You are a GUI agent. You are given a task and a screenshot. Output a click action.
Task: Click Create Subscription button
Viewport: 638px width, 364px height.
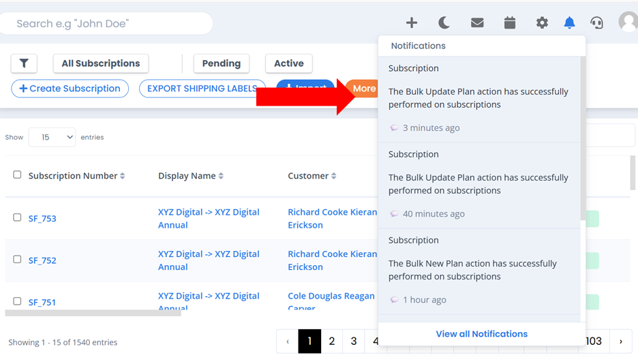[70, 89]
